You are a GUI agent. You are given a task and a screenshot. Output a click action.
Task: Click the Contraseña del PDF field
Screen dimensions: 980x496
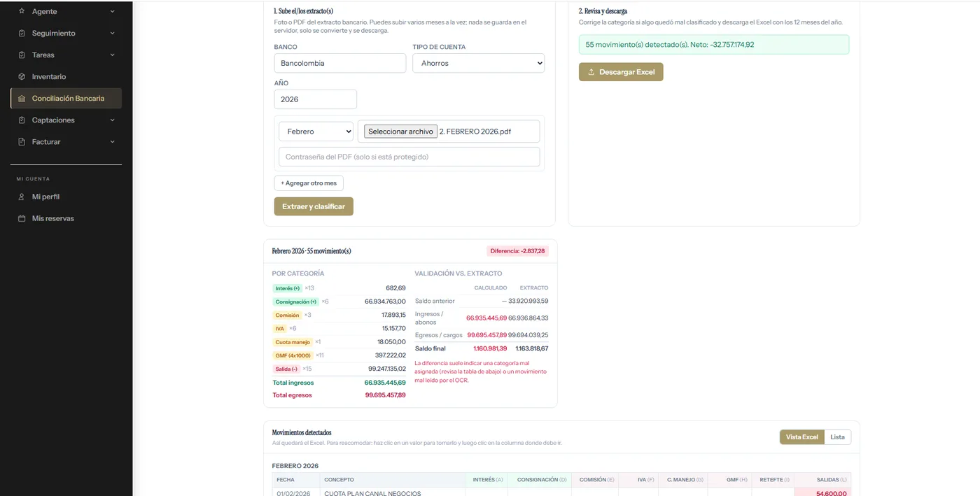pos(409,157)
